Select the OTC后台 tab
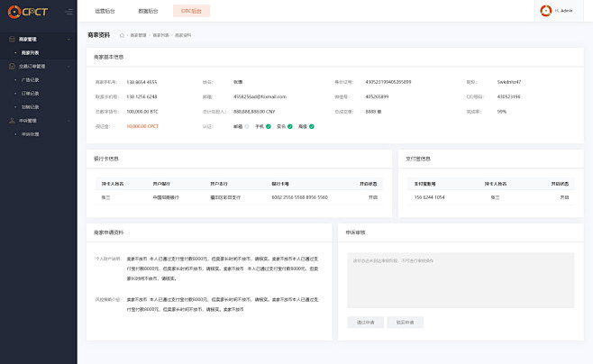 191,11
